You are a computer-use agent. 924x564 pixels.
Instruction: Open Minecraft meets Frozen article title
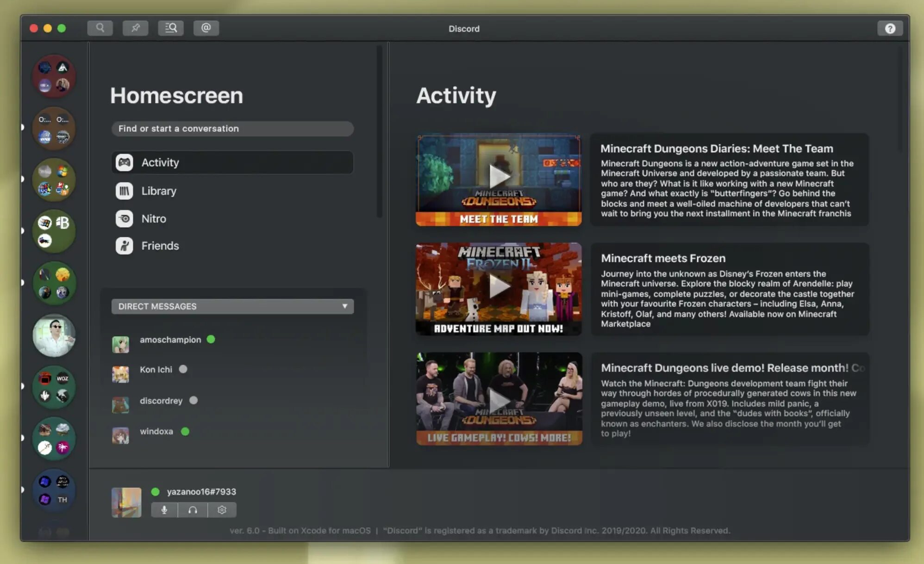tap(663, 258)
